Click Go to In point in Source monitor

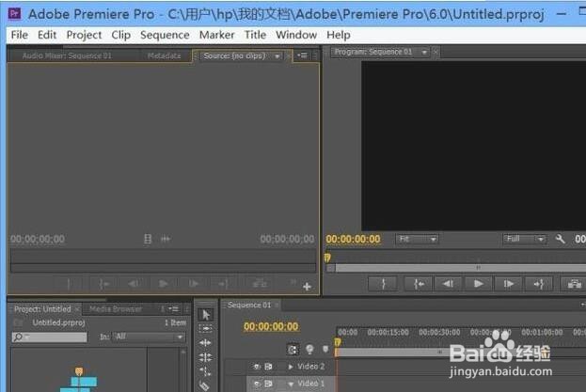[x=103, y=284]
